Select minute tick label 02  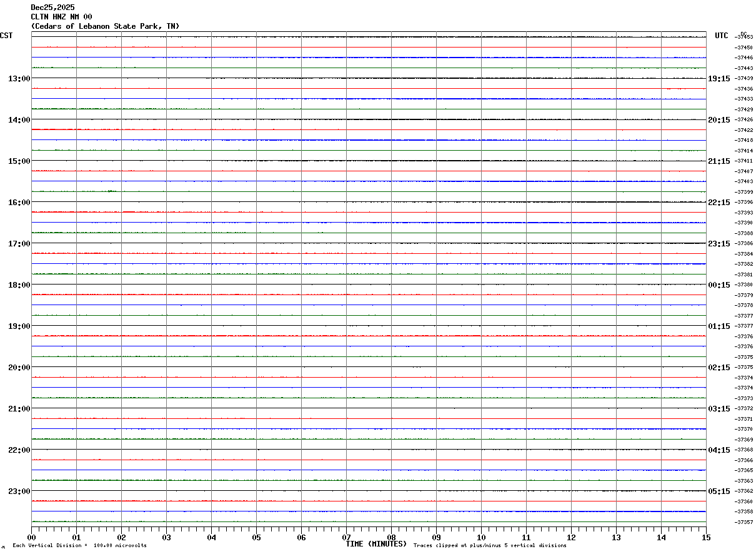[121, 537]
